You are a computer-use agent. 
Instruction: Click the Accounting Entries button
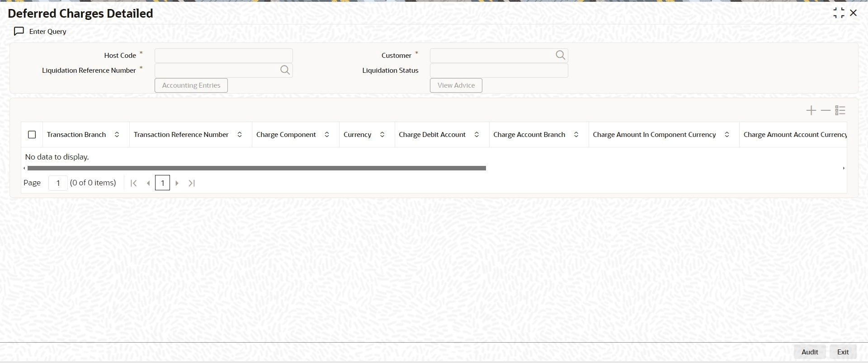(x=191, y=85)
